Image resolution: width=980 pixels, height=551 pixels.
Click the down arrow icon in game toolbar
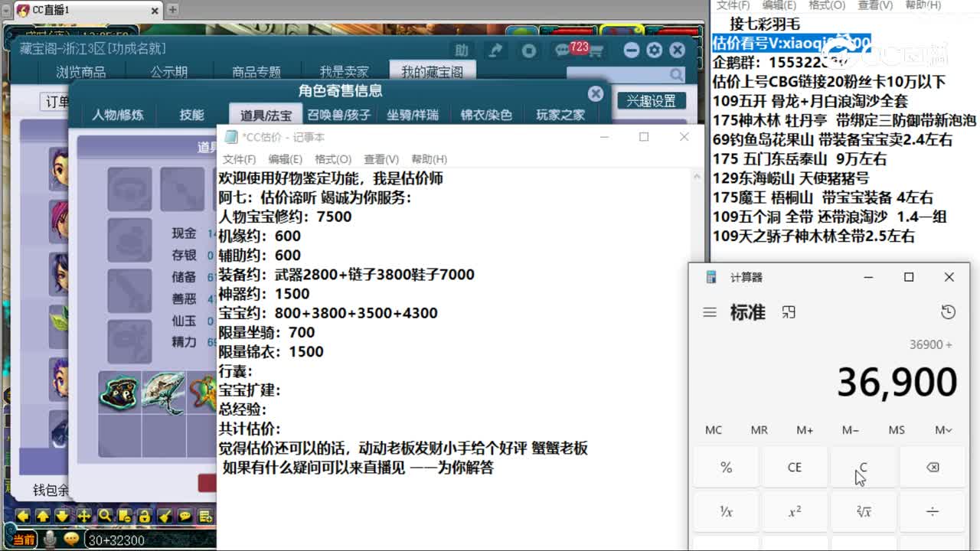tap(63, 516)
